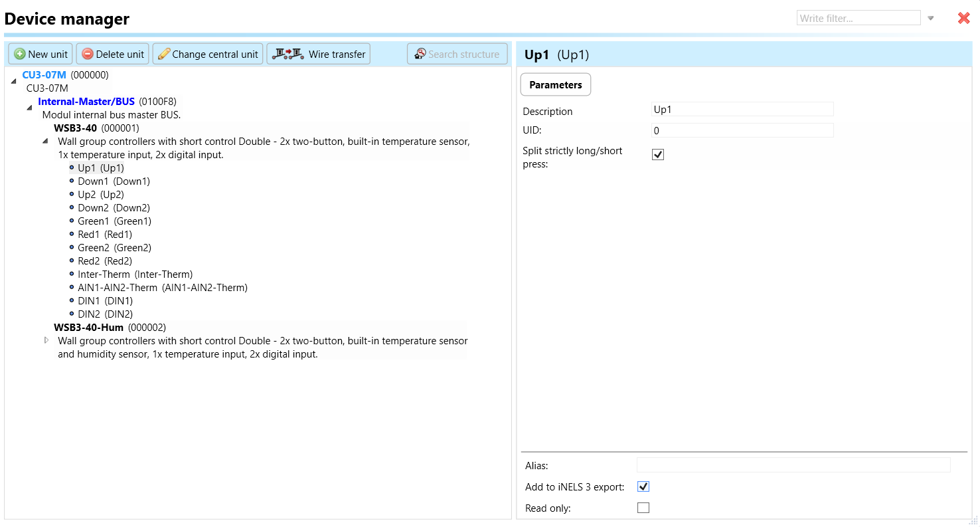This screenshot has width=980, height=527.
Task: Click the resize grip in bottom corner
Action: (x=973, y=520)
